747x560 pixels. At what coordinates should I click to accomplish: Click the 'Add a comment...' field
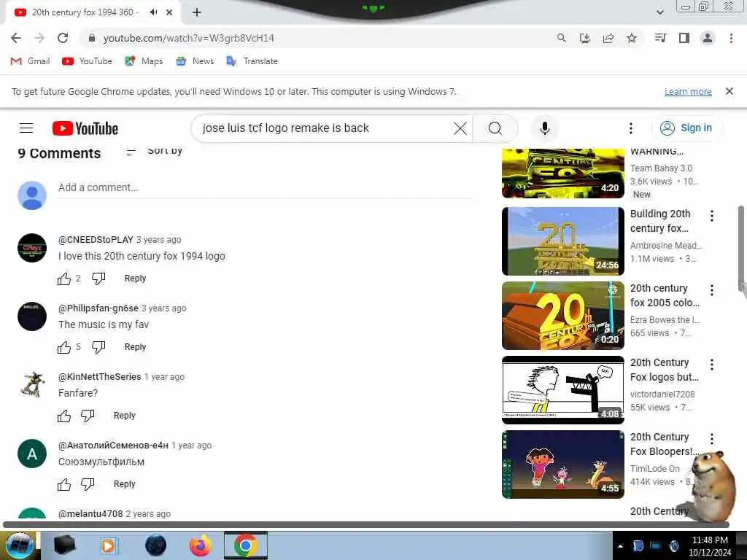coord(266,187)
